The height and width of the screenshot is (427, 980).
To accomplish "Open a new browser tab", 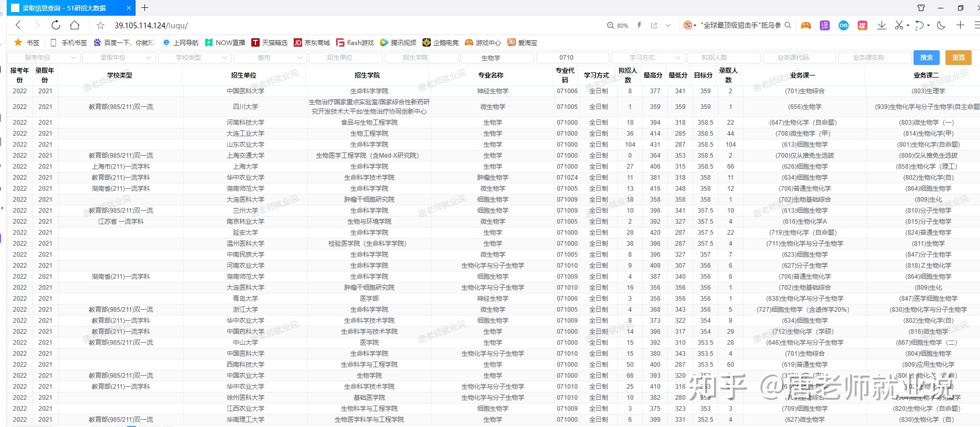I will (145, 8).
